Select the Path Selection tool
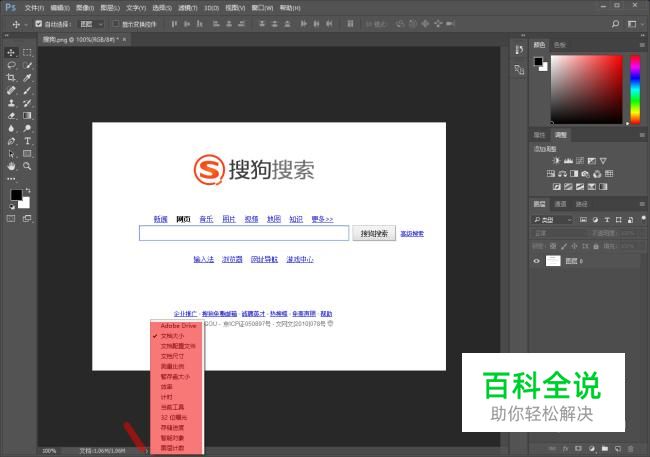Viewport: 650px width, 457px height. pyautogui.click(x=11, y=153)
